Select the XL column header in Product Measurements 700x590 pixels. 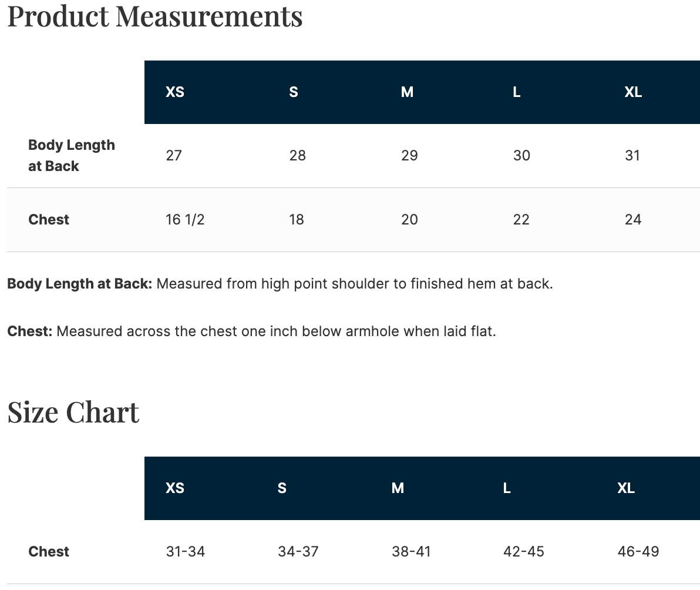click(x=633, y=92)
